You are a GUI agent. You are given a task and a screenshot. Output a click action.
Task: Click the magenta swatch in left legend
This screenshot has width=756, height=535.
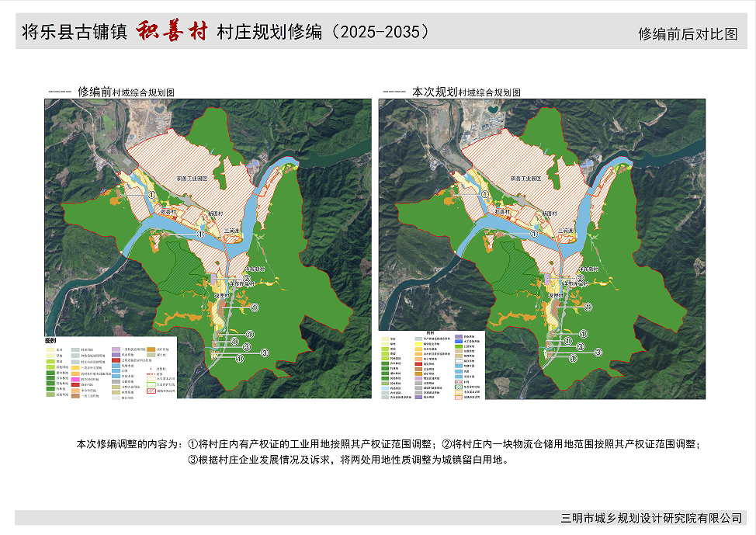click(x=74, y=379)
